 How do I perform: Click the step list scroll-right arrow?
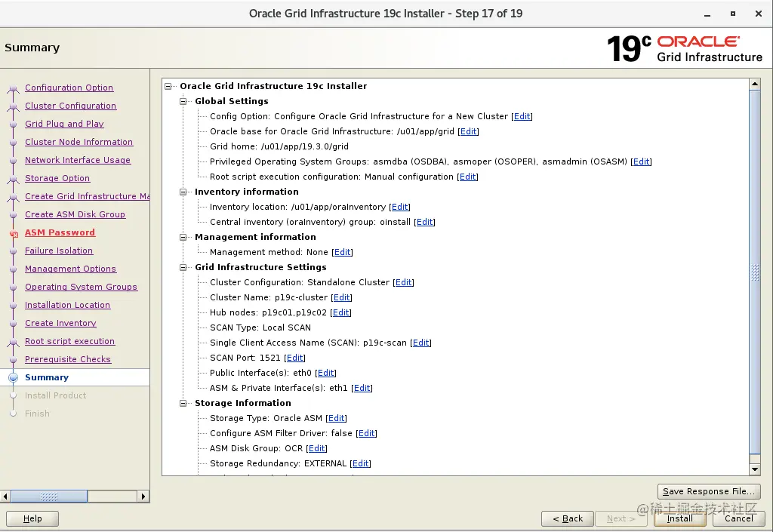click(143, 497)
